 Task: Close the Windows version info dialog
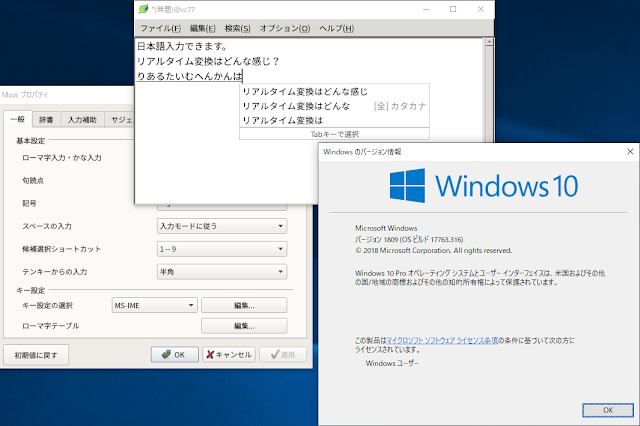630,151
